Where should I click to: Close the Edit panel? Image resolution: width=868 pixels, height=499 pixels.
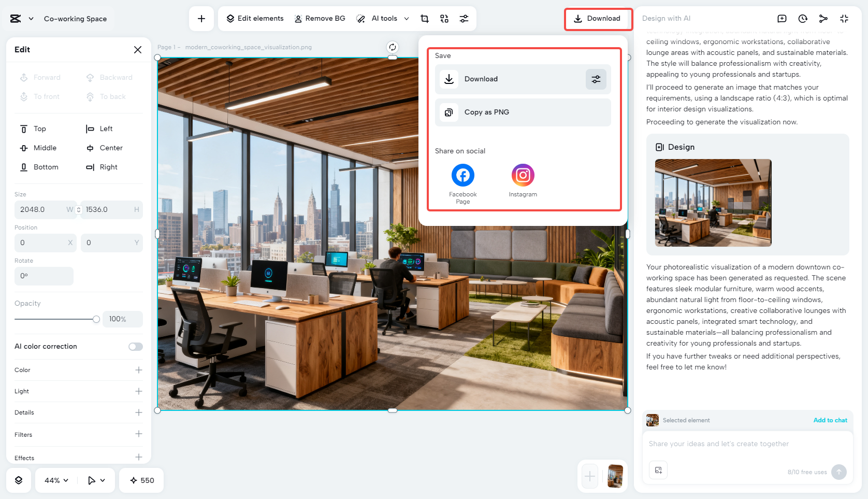pyautogui.click(x=138, y=50)
